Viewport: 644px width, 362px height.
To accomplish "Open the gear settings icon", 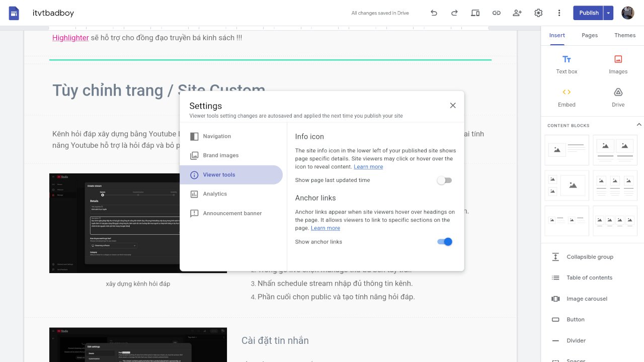I will pos(538,13).
